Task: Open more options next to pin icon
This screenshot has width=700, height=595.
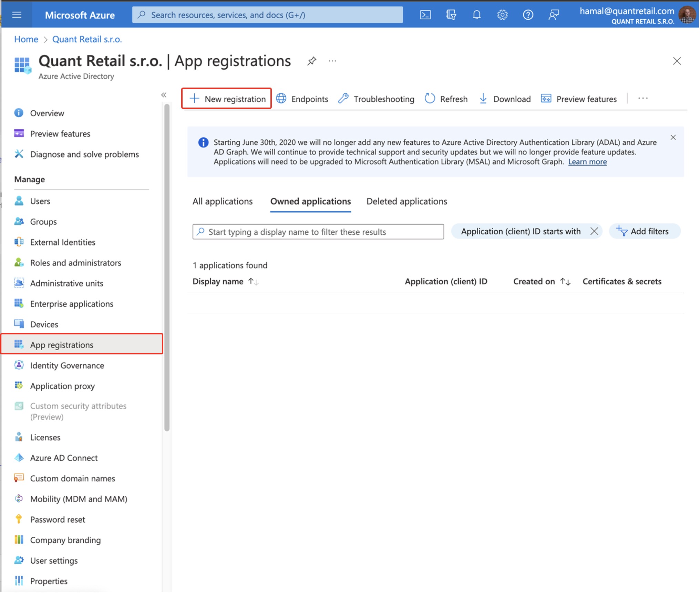Action: click(333, 61)
